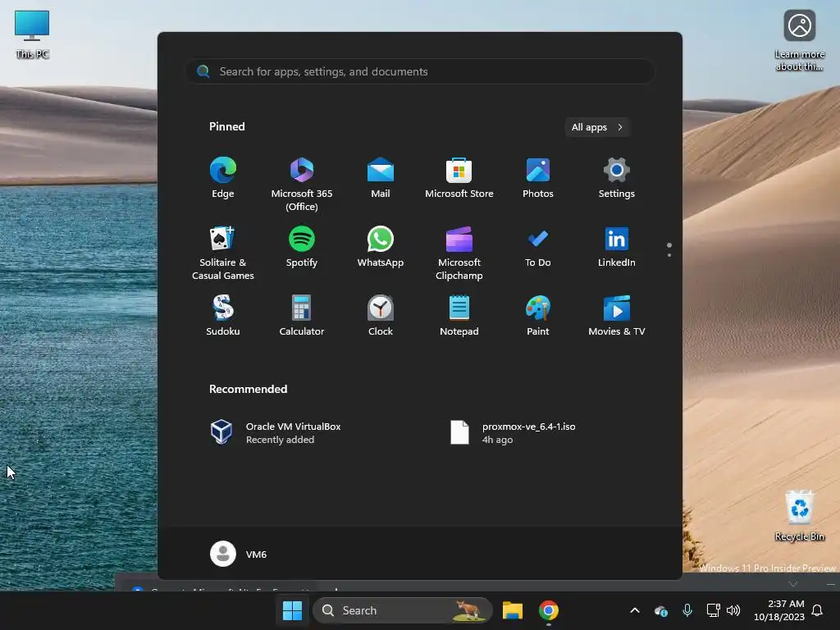
Task: Launch Movies & TV
Action: pos(617,316)
